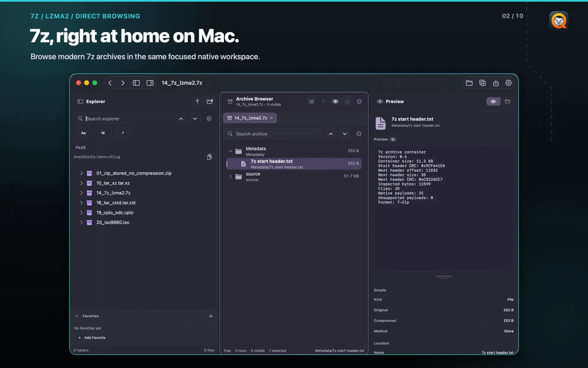
Task: Expand 01_zip_stored_no_compression.zip in Explorer
Action: pyautogui.click(x=81, y=173)
